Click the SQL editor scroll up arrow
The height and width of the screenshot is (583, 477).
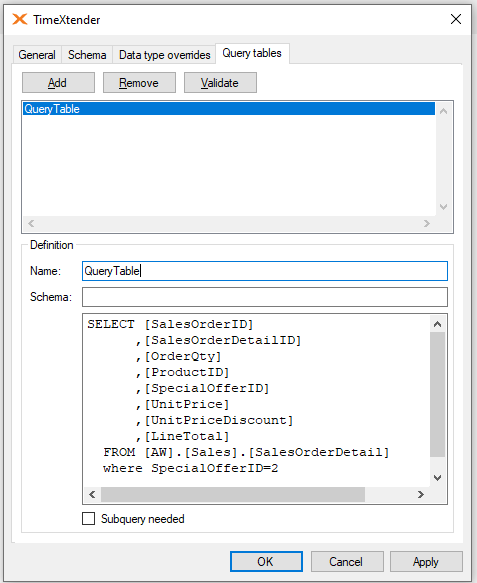(x=438, y=324)
